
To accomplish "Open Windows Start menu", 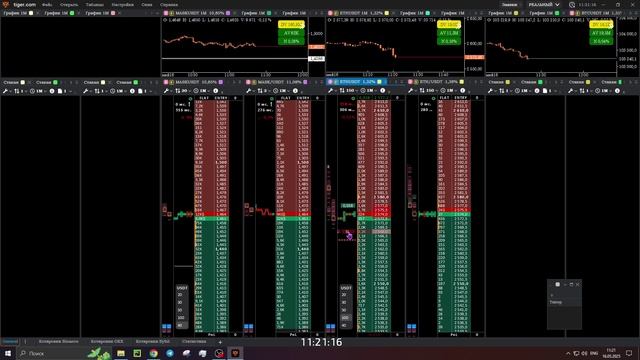I will (8, 353).
